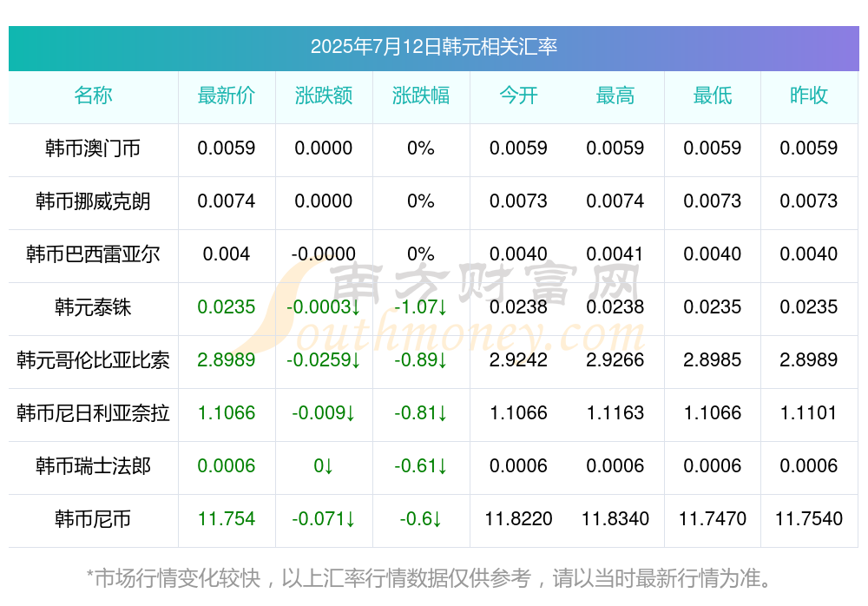Click 韩元泰铢 latest price 0.0235 in green

(227, 306)
